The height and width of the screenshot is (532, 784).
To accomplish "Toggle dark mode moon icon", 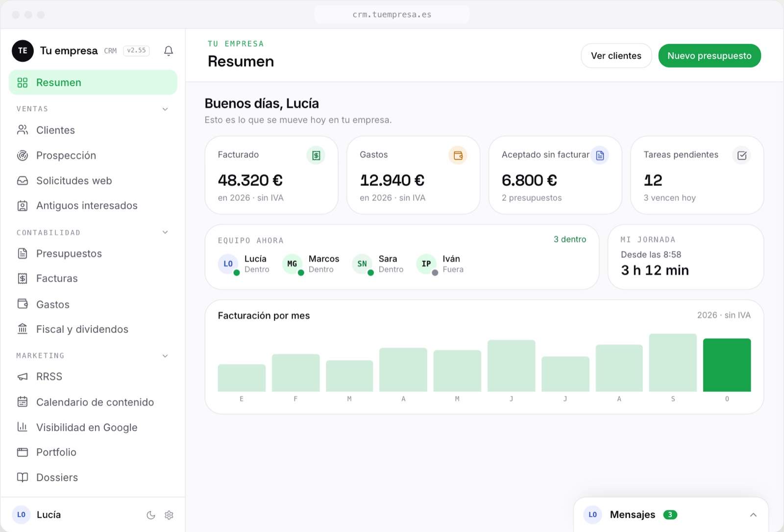I will pyautogui.click(x=151, y=515).
